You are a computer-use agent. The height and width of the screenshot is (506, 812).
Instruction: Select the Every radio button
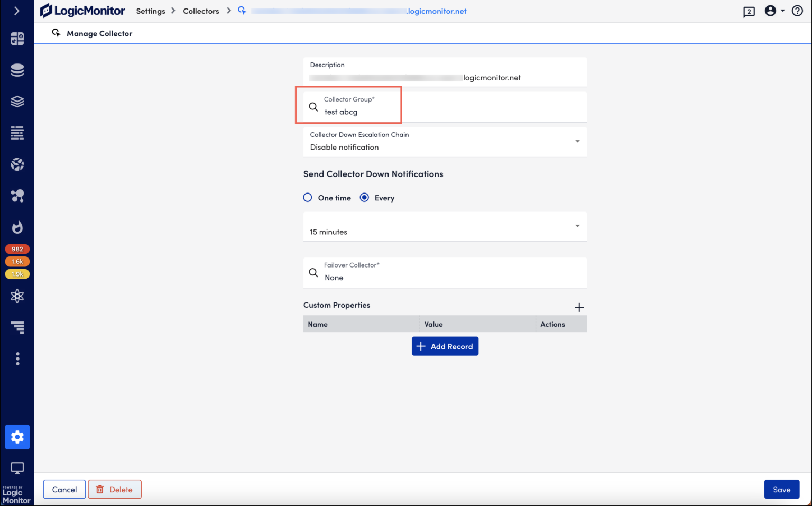[364, 198]
